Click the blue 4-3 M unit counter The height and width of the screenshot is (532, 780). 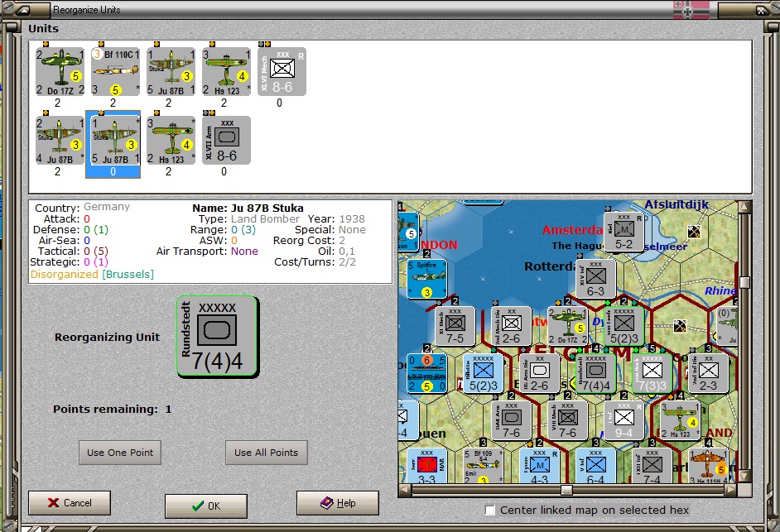pos(539,466)
